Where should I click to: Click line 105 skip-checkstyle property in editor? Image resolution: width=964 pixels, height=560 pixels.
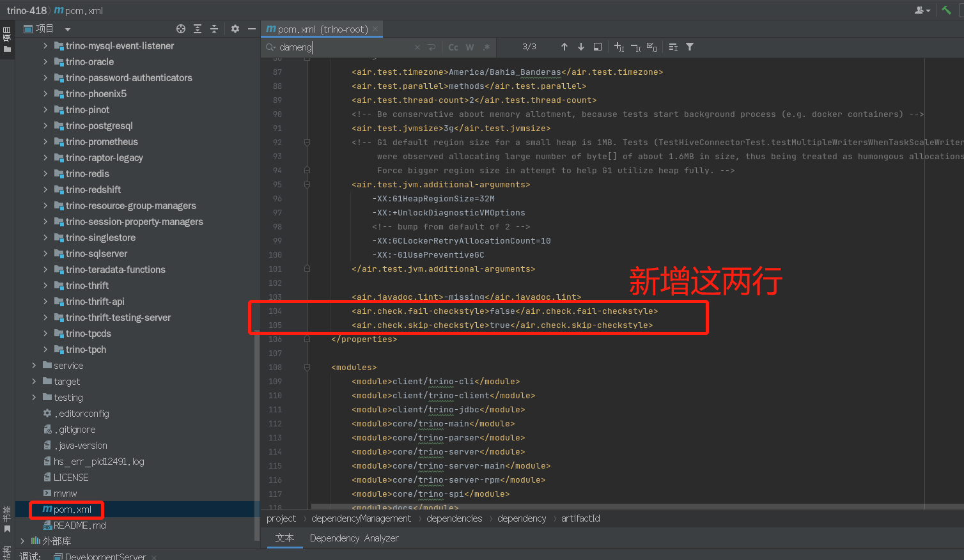click(502, 325)
